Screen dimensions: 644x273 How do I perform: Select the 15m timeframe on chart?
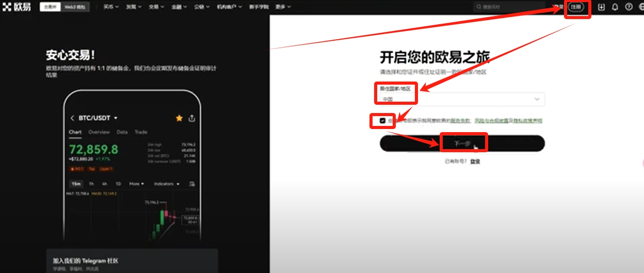click(75, 184)
